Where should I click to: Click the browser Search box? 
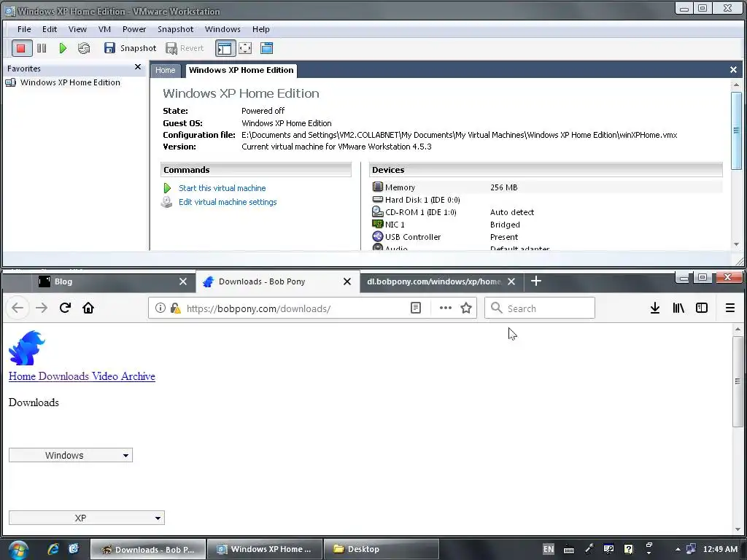[x=540, y=308]
